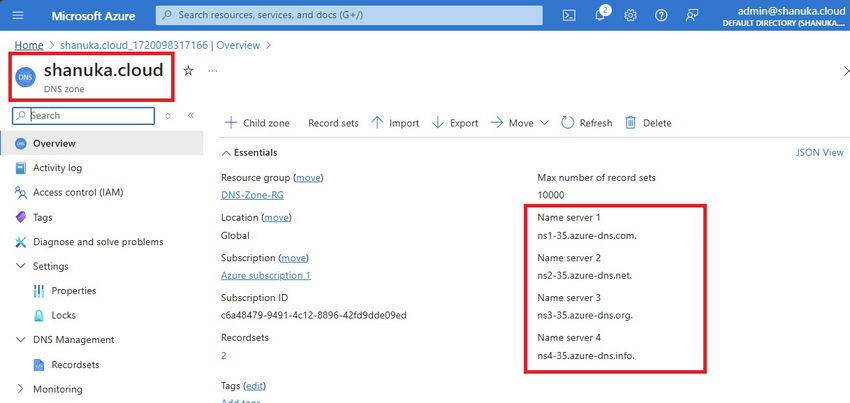This screenshot has height=403, width=850.
Task: Open the Help question mark menu
Action: [x=661, y=15]
